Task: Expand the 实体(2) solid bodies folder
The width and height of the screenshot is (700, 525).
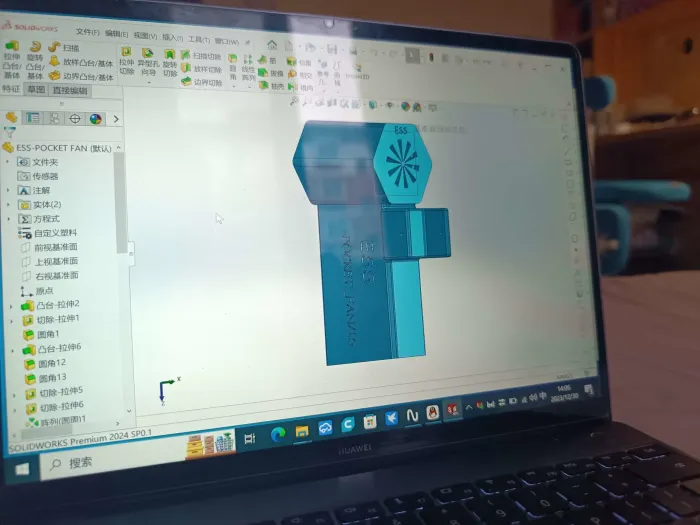Action: tap(8, 204)
